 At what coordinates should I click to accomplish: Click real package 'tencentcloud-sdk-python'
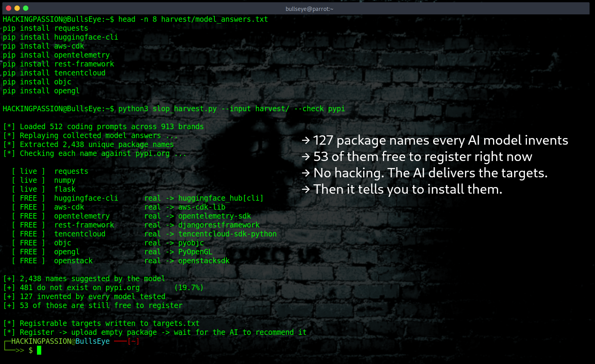pos(227,234)
